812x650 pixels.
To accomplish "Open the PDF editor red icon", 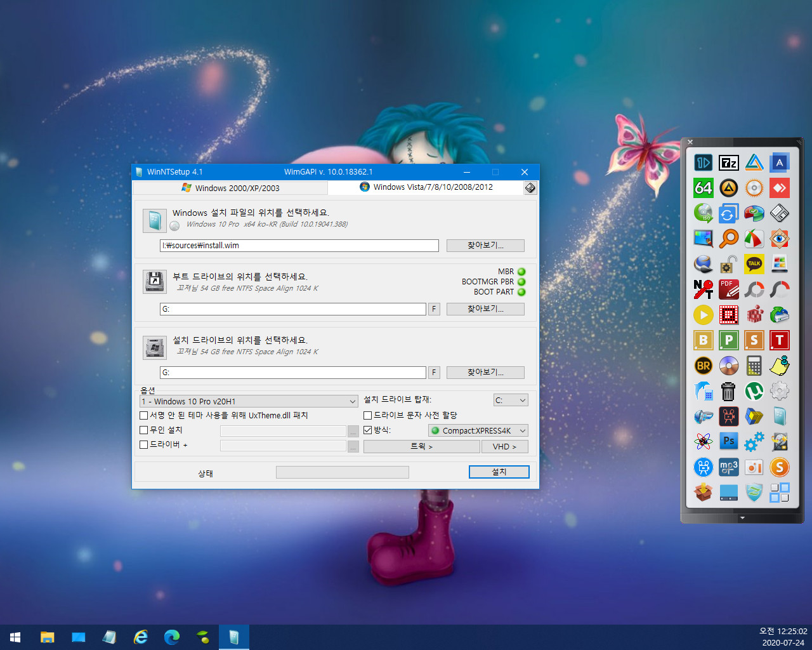I will click(728, 289).
